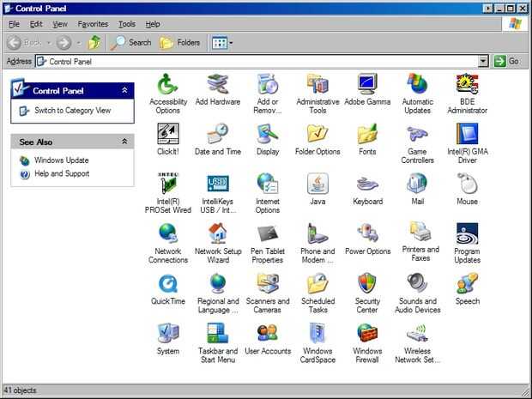Open BDE Administrator icon
This screenshot has height=399, width=532.
click(467, 84)
